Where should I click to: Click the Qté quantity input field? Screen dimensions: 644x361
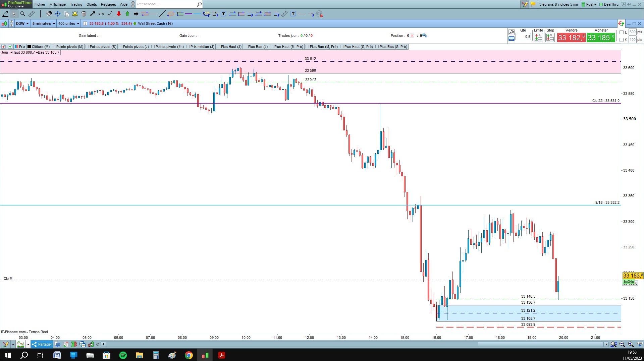(x=523, y=37)
